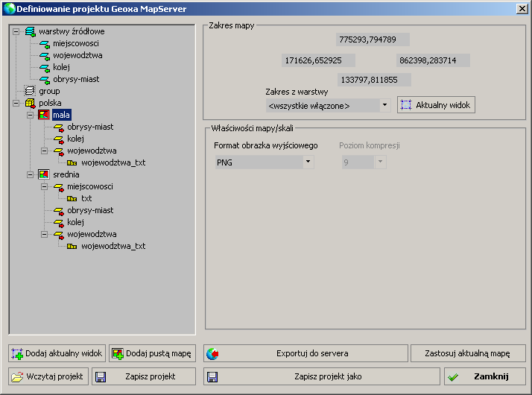Click the Wczytaj projekt button

click(48, 376)
